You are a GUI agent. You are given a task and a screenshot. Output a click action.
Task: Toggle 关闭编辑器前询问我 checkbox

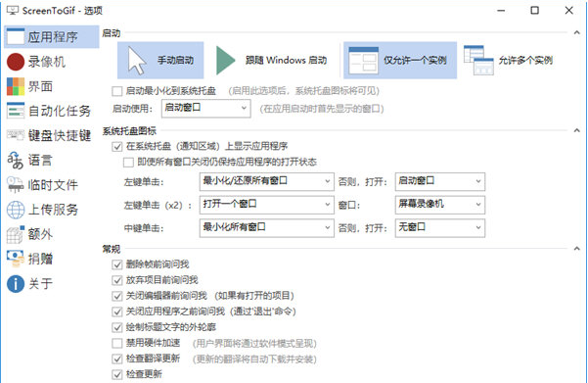[x=117, y=296]
